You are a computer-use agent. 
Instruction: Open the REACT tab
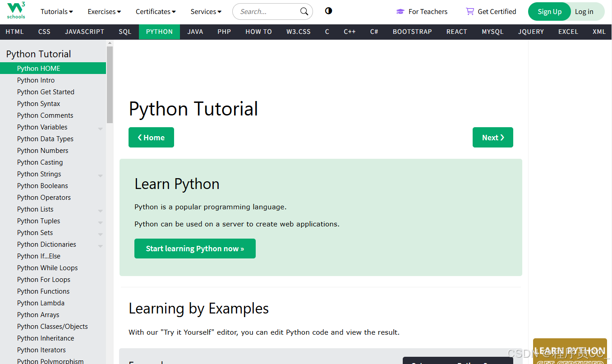click(x=457, y=32)
